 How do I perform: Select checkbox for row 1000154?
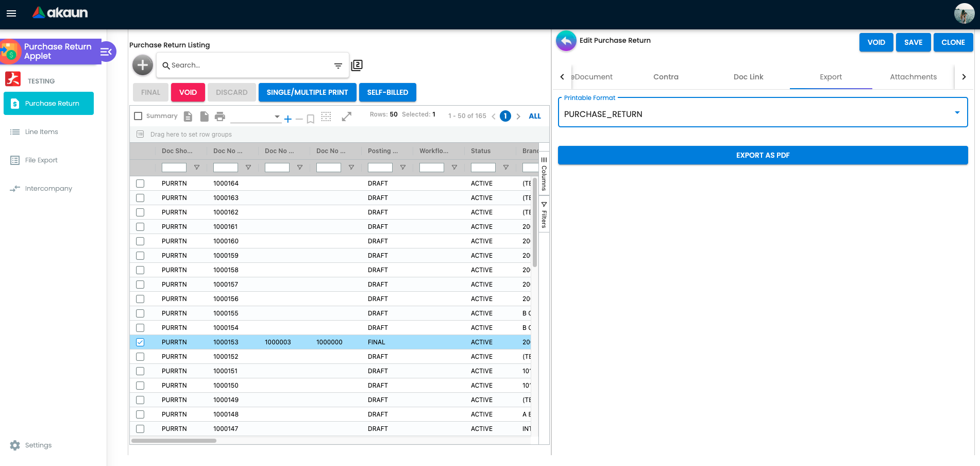(140, 328)
